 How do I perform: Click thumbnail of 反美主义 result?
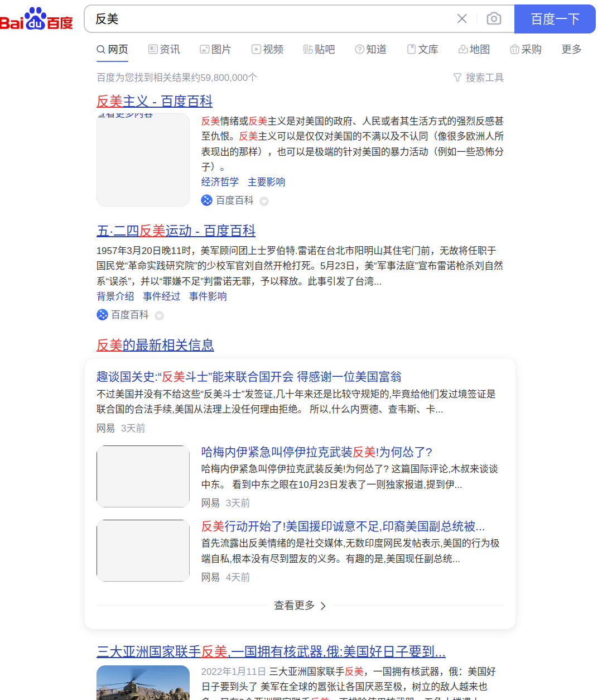tap(143, 160)
